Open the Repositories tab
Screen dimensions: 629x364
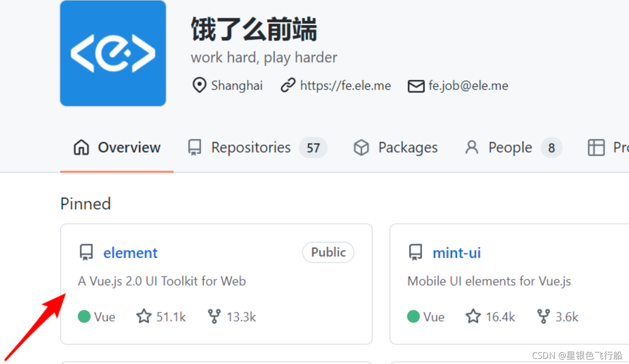coord(257,147)
